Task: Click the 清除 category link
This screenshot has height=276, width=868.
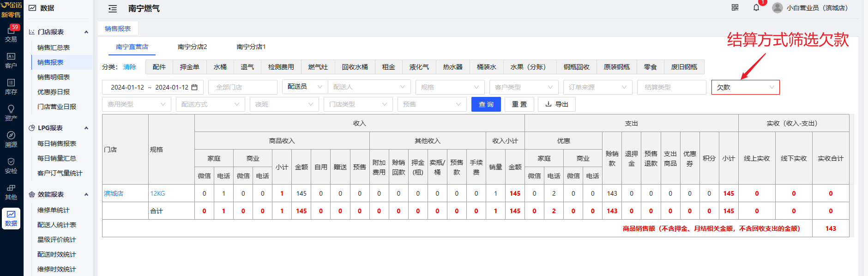Action: (x=130, y=67)
